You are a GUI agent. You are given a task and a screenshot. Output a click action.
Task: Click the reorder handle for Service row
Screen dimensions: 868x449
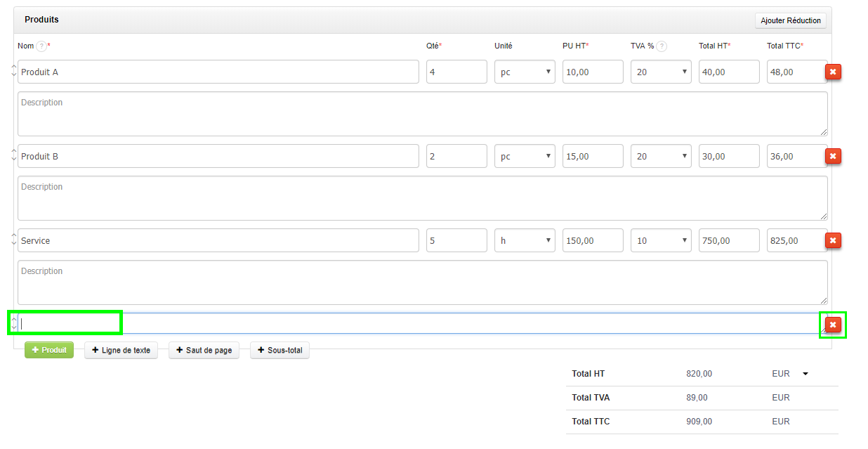[x=13, y=240]
